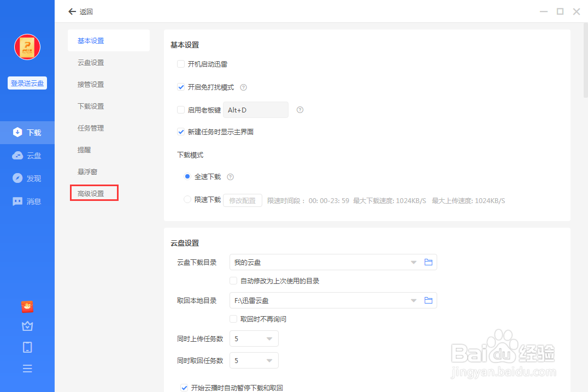Click the Alt+D hotkey input field
This screenshot has height=392, width=588.
pos(255,110)
